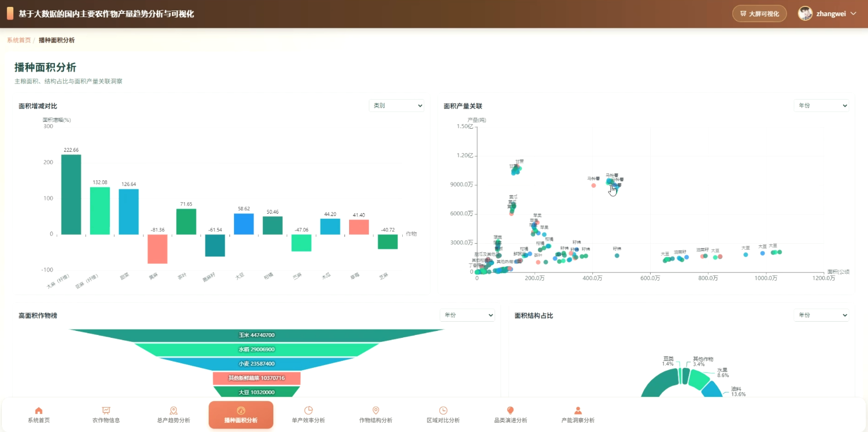Expand the zhangwei account menu chevron
This screenshot has width=868, height=432.
[853, 14]
